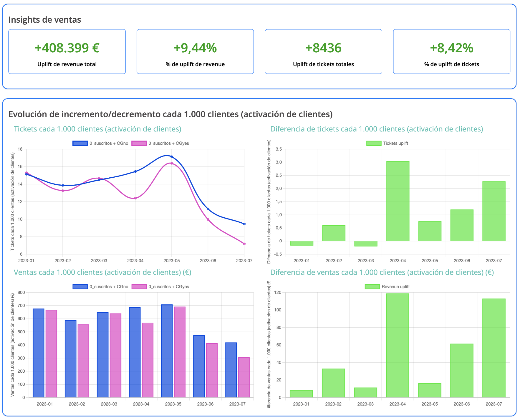Select pink 2023-07 point on Tickets line chart
This screenshot has width=520, height=420.
244,244
